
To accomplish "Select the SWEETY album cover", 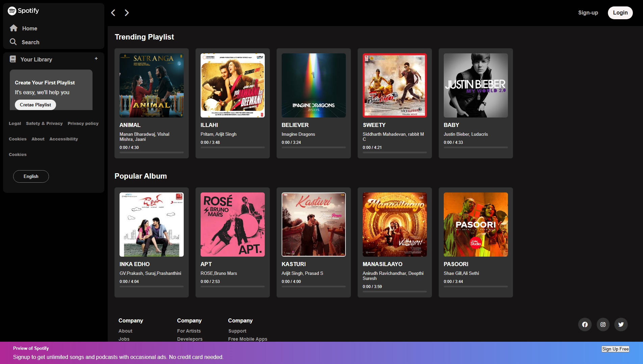I will tap(395, 85).
